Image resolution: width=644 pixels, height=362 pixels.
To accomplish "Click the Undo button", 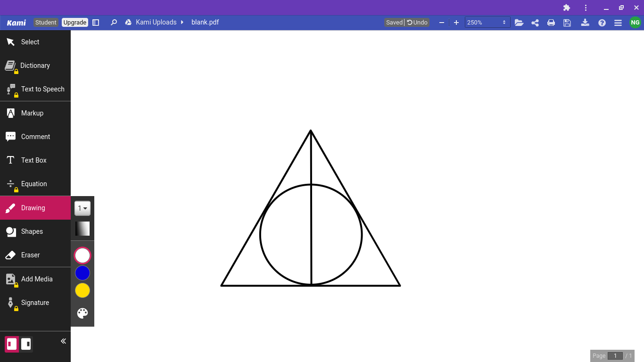I will point(417,23).
